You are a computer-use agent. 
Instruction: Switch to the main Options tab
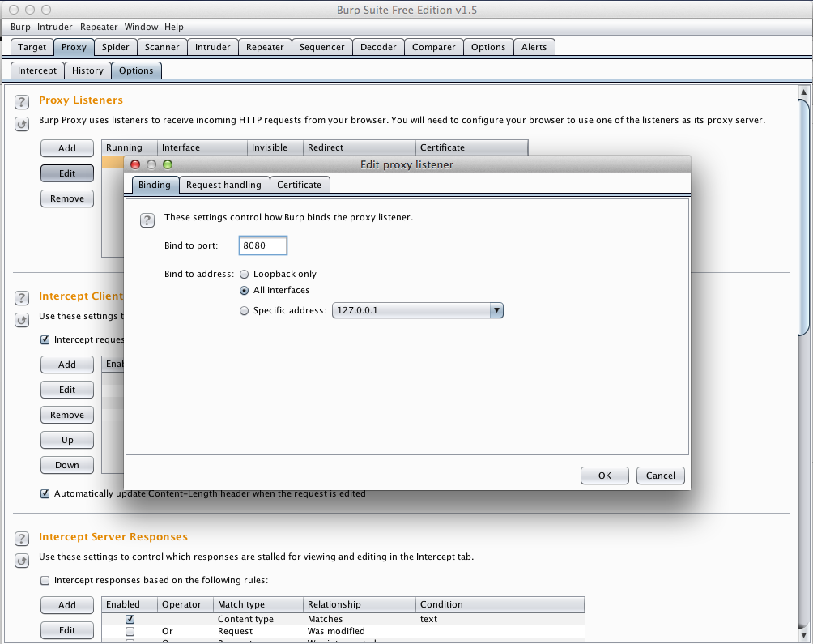(488, 47)
